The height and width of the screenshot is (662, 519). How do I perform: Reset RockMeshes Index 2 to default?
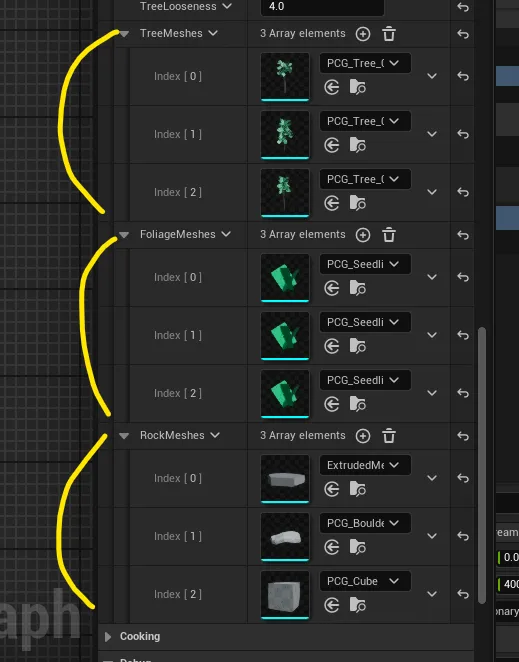click(463, 594)
